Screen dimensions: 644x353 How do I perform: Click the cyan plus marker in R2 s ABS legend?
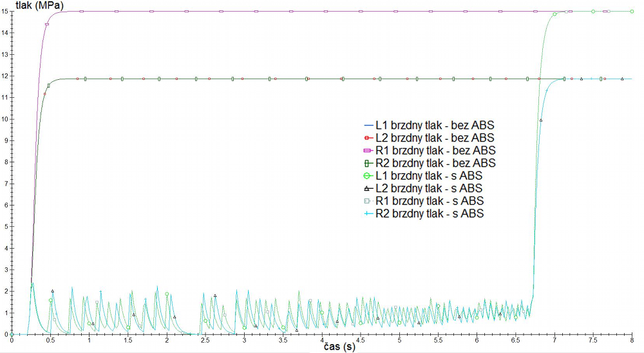tap(368, 214)
